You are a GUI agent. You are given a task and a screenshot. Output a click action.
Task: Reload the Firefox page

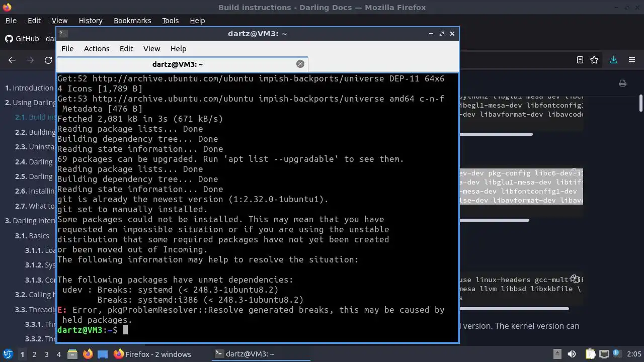[x=48, y=60]
